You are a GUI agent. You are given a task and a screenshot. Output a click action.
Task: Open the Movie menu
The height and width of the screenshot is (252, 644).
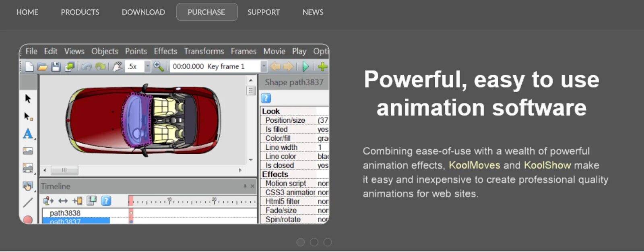point(275,51)
